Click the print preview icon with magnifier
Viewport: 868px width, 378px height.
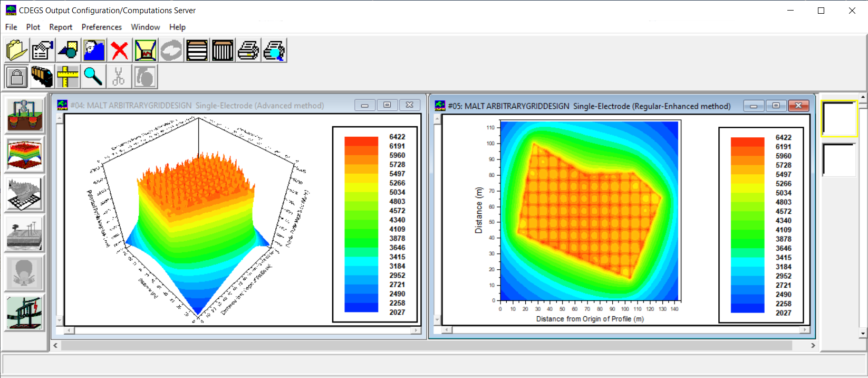pos(274,51)
